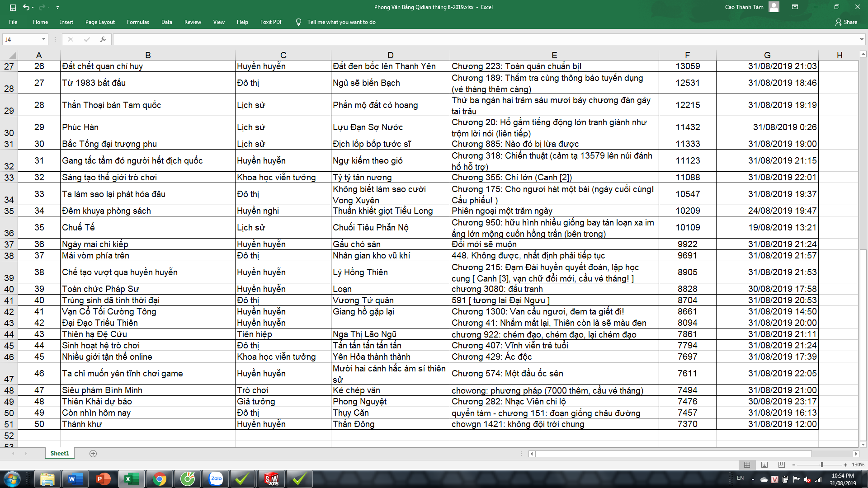Open Customize Quick Access Toolbar dropdown
Image resolution: width=868 pixels, height=488 pixels.
(57, 8)
